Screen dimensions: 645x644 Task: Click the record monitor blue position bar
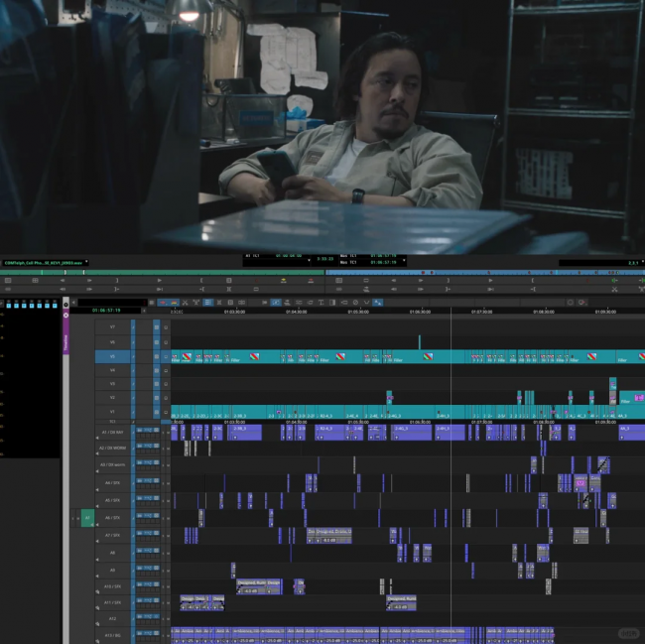pos(485,272)
